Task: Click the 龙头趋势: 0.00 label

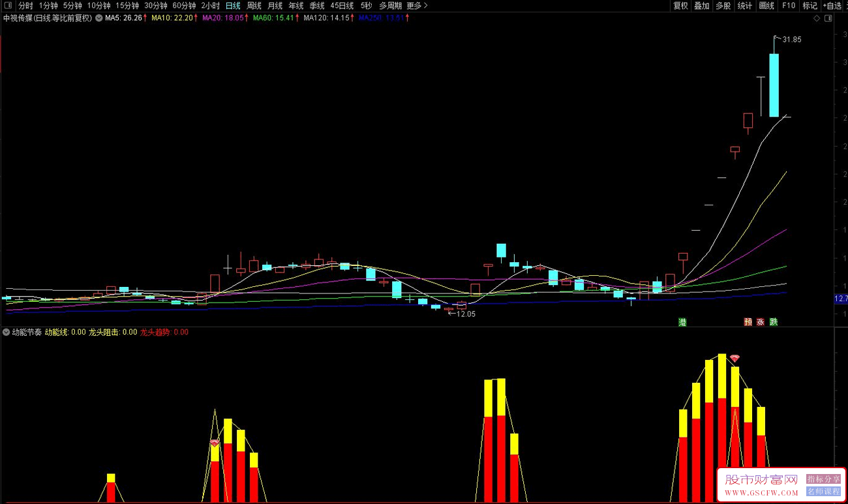Action: click(x=164, y=332)
